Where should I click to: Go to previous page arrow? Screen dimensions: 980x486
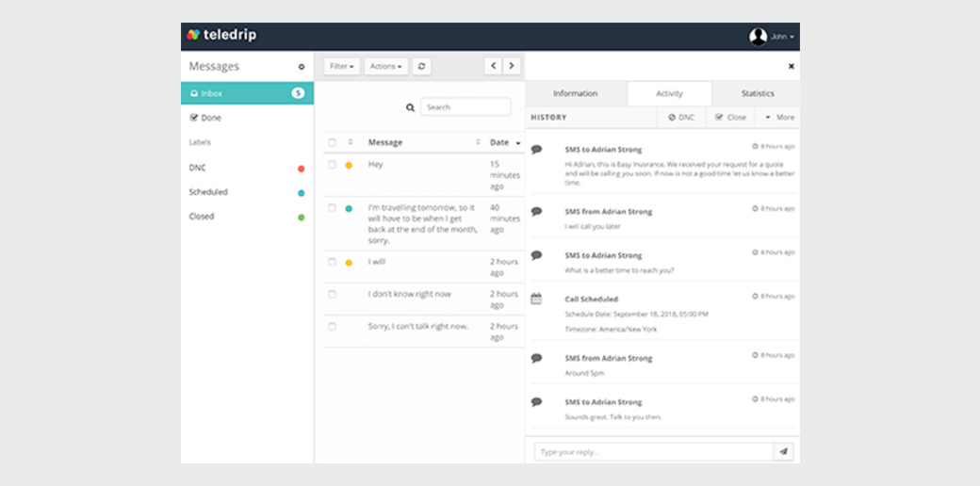[x=493, y=66]
